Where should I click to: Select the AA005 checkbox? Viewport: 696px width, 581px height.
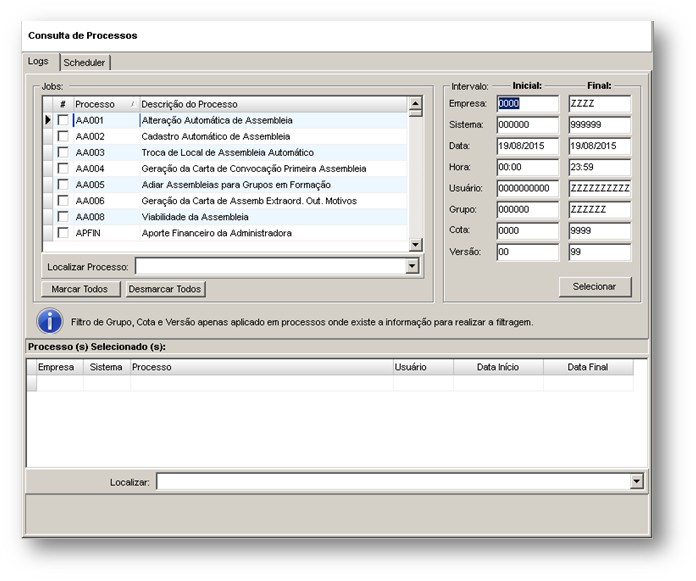(63, 185)
